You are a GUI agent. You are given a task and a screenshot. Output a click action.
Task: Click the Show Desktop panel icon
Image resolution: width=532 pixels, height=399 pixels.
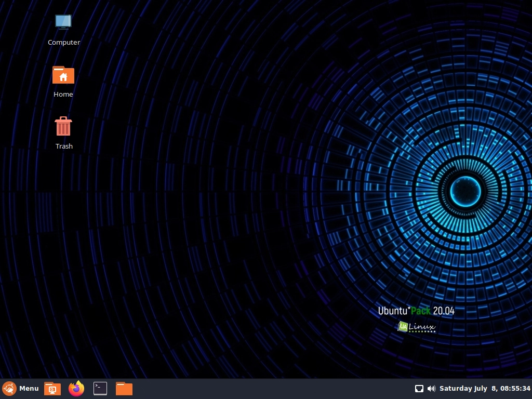point(52,389)
